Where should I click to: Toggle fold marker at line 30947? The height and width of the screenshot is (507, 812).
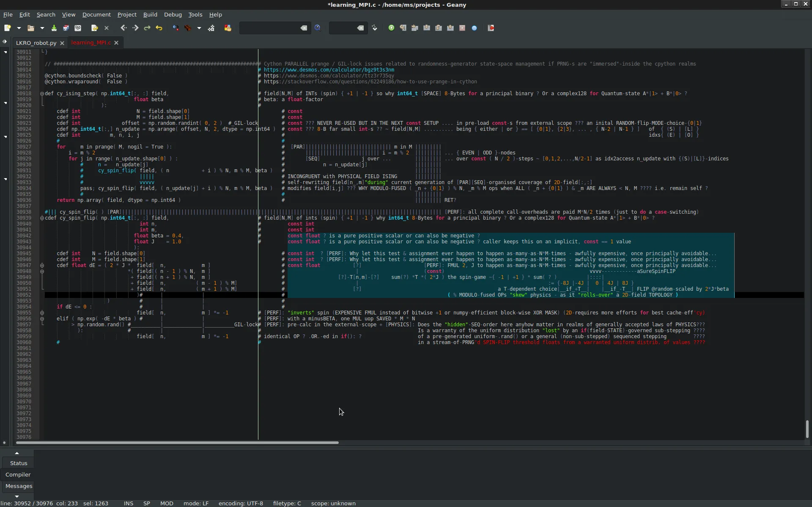click(x=42, y=265)
